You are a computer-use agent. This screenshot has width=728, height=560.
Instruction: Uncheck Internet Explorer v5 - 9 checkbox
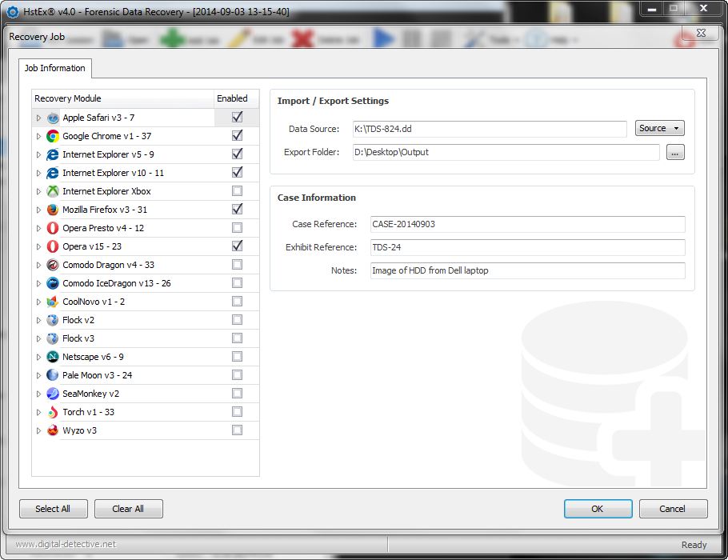[238, 154]
